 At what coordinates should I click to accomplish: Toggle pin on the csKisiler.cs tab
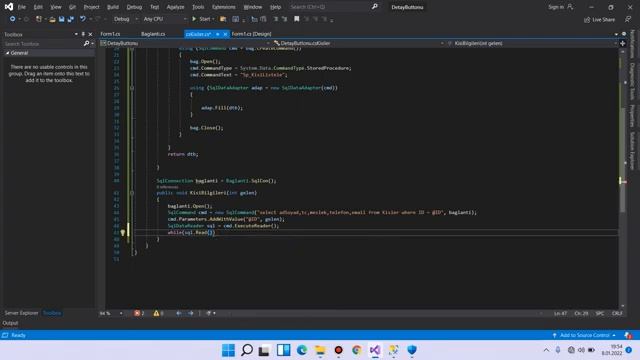click(x=218, y=34)
